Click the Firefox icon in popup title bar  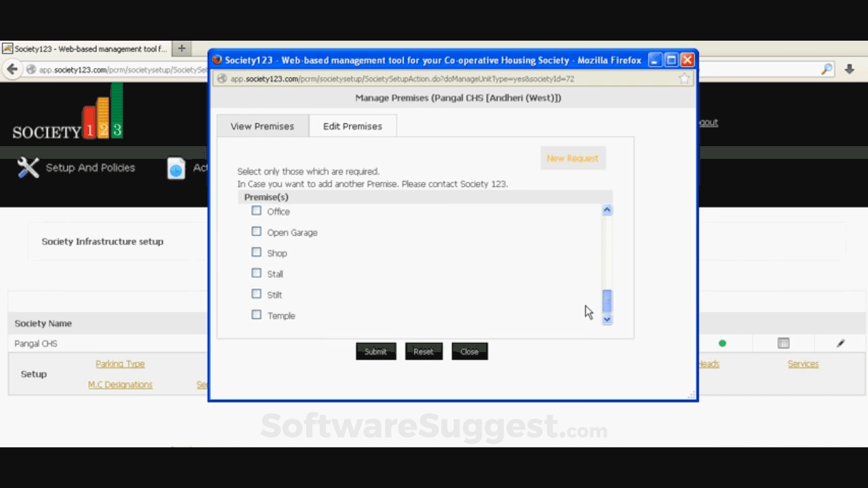coord(217,60)
